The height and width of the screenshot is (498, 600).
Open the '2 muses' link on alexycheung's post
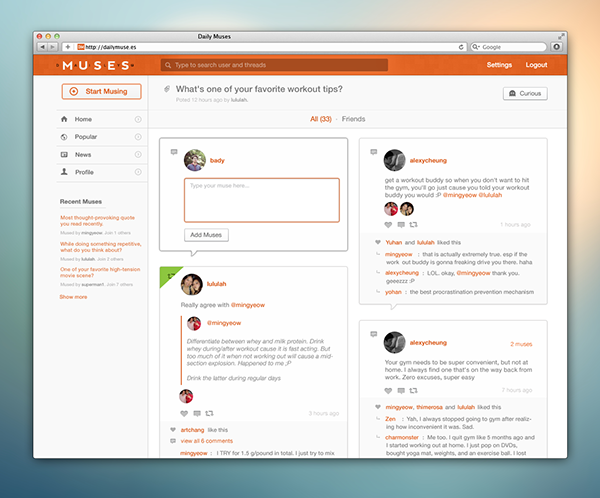(x=521, y=344)
